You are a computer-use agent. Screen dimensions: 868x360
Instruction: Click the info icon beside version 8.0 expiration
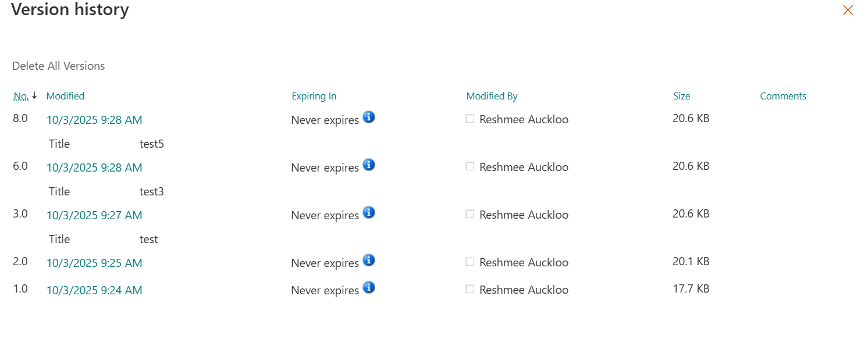pos(368,117)
